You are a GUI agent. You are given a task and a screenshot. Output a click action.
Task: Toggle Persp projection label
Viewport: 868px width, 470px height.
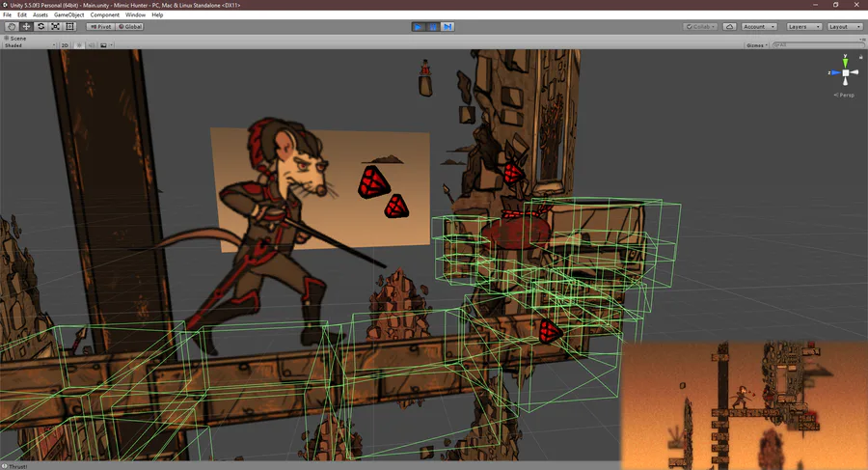tap(844, 96)
